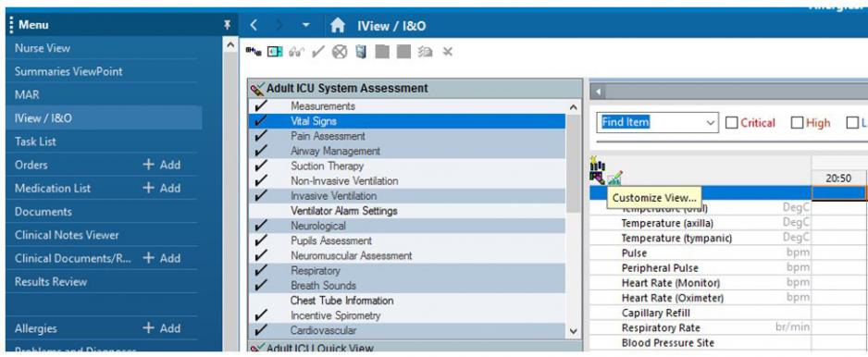Click the crossed-circle cancel toolbar icon
The height and width of the screenshot is (357, 868).
pos(340,52)
